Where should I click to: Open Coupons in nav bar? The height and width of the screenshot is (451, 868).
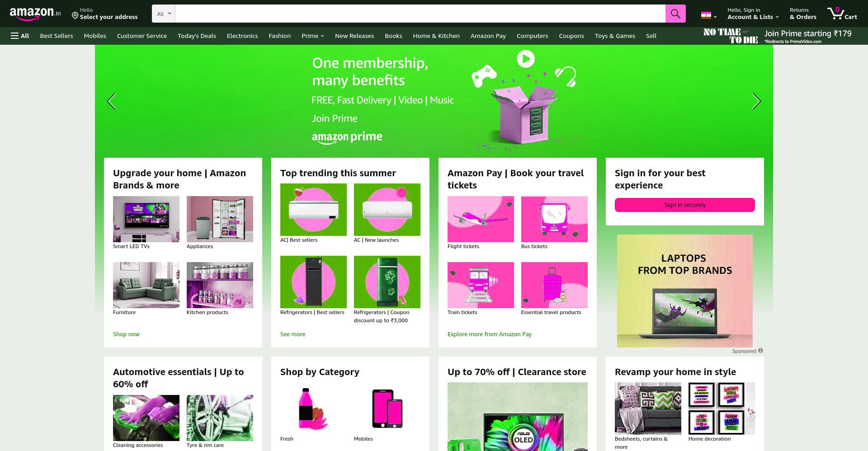571,36
